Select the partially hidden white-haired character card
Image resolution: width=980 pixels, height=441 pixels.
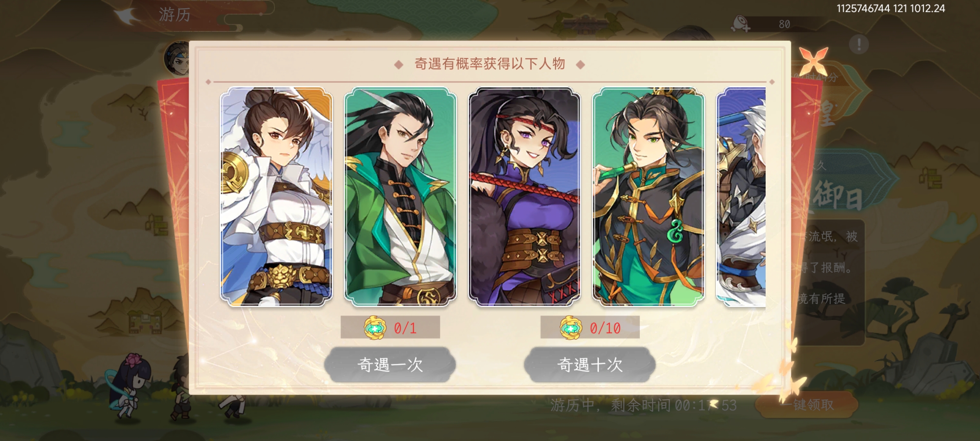(741, 196)
